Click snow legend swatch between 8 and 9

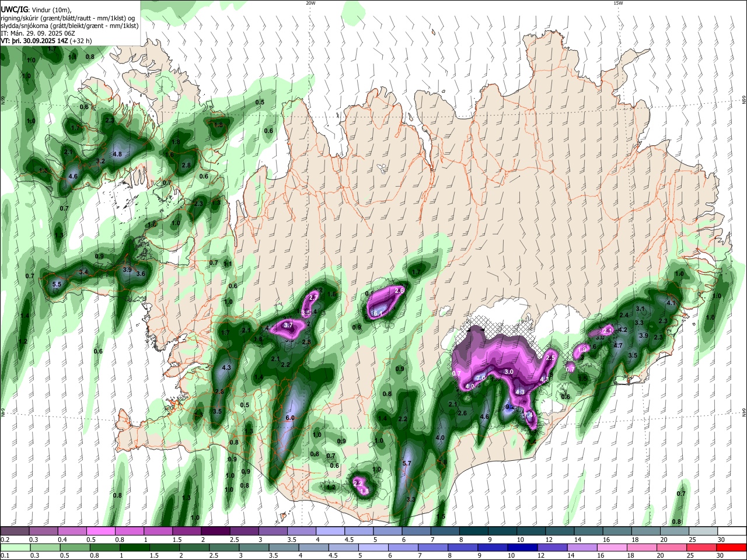coord(473,531)
